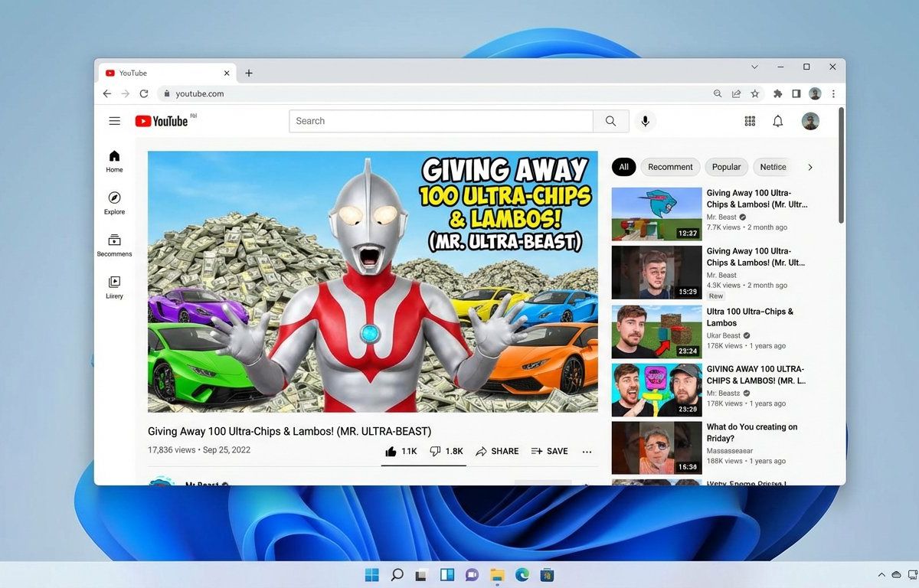
Task: Save the video to a playlist
Action: (550, 451)
